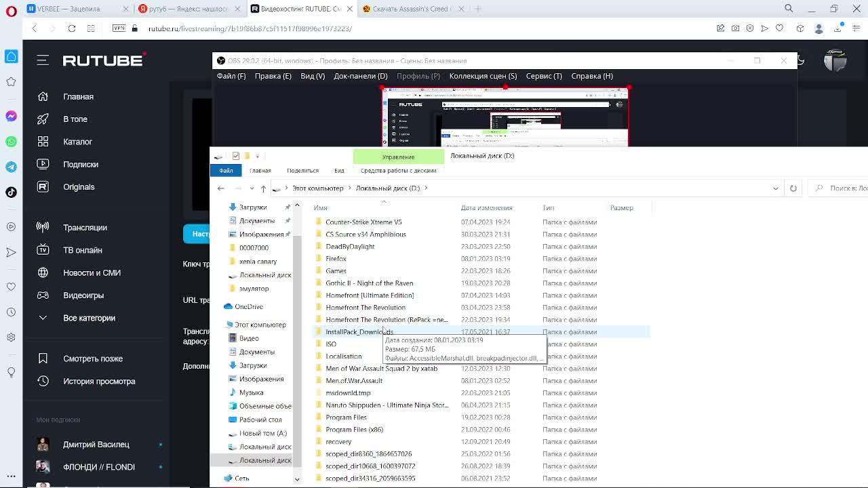Toggle the VPN badge in address bar
The image size is (868, 488).
point(119,28)
